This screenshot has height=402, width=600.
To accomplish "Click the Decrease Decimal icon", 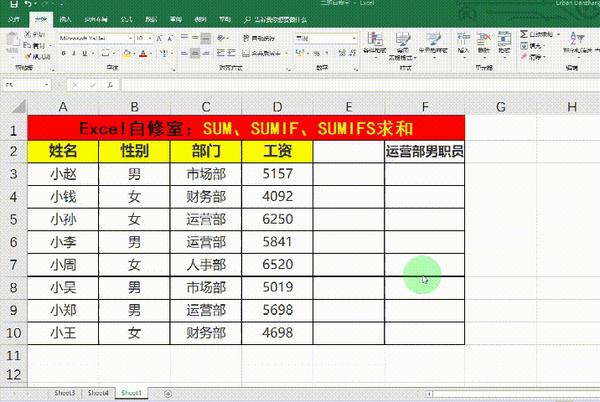I will pos(352,53).
